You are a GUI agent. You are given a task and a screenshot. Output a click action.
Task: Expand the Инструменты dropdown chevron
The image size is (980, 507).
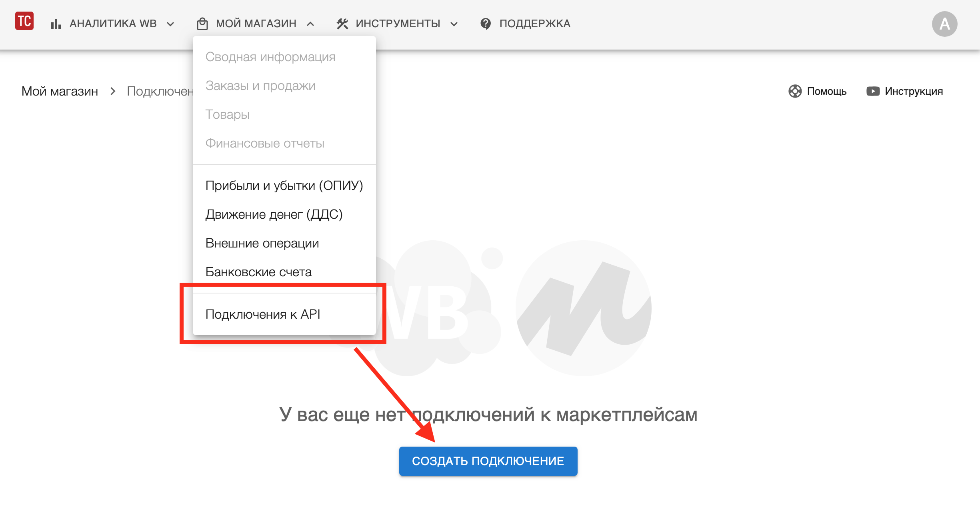point(454,24)
